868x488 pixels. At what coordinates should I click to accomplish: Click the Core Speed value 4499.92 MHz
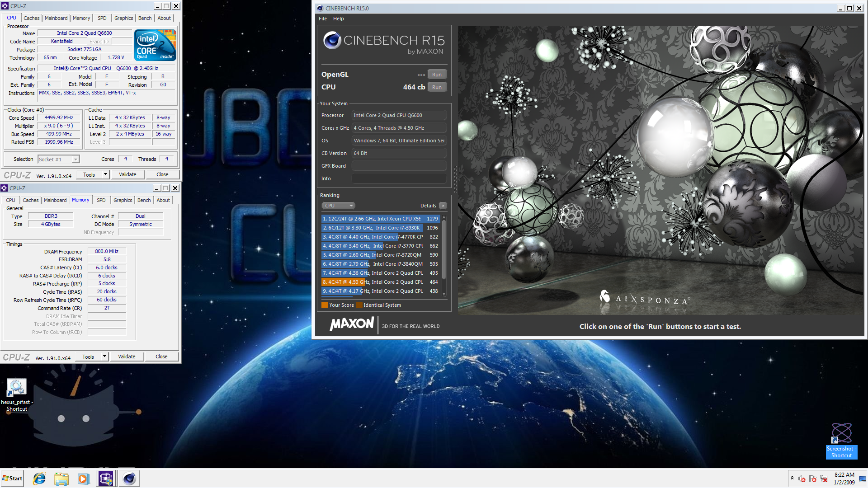pos(59,117)
